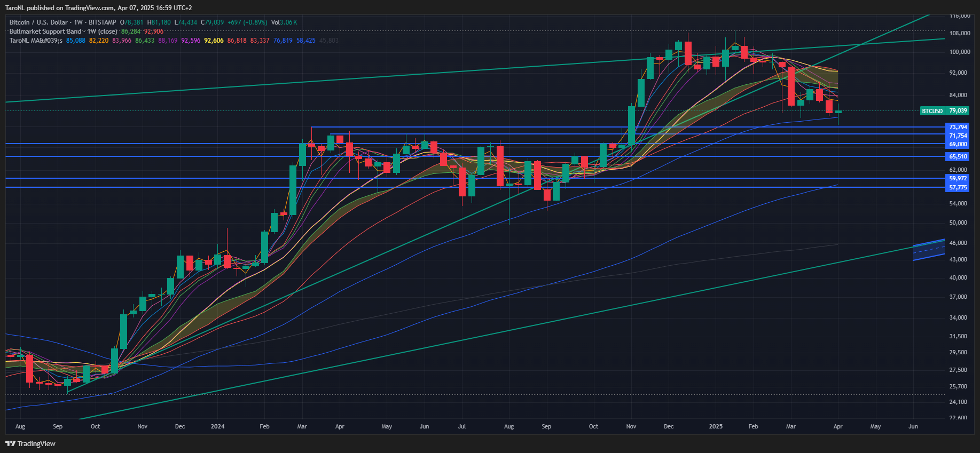Screen dimensions: 980x453
Task: Click the bold yellow MA value '92,606'
Action: [x=214, y=41]
